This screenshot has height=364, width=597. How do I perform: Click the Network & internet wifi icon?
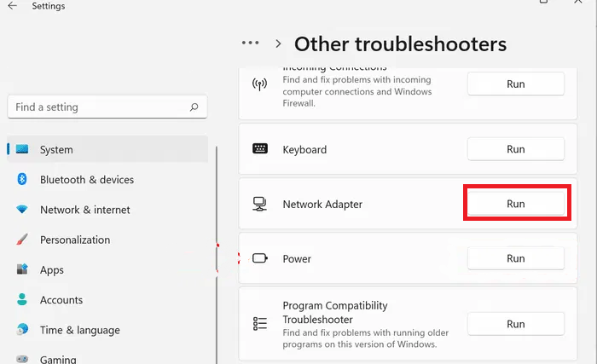point(22,209)
